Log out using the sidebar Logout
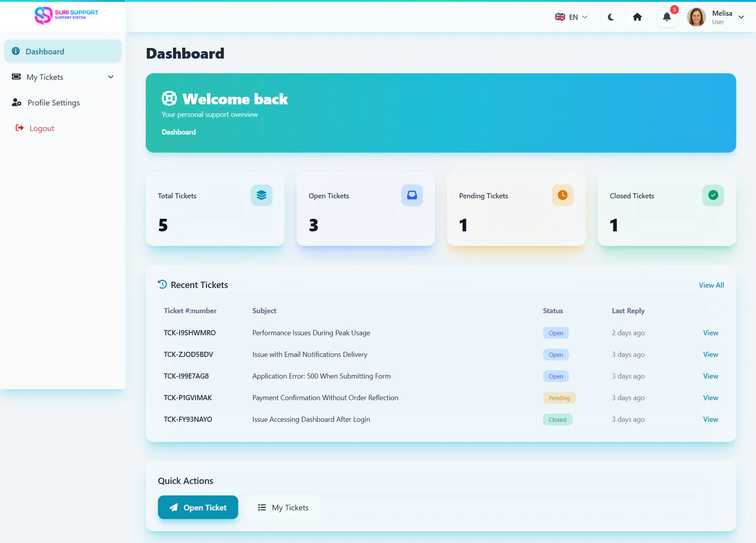Image resolution: width=756 pixels, height=543 pixels. tap(42, 128)
